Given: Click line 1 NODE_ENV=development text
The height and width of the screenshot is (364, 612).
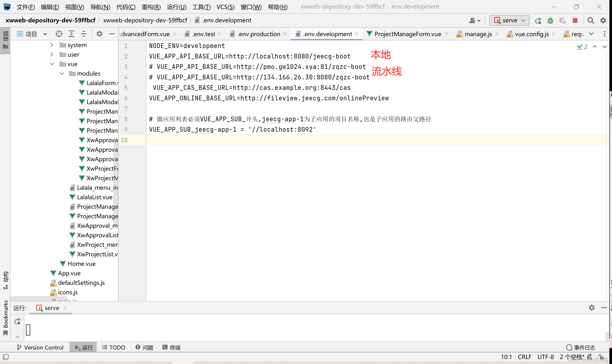Looking at the screenshot, I should click(x=187, y=46).
